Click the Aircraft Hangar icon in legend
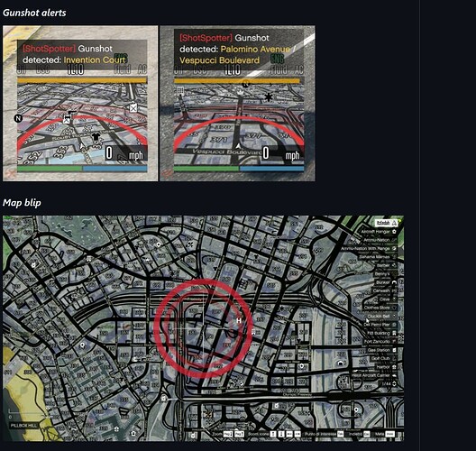This screenshot has width=476, height=451. click(x=394, y=232)
